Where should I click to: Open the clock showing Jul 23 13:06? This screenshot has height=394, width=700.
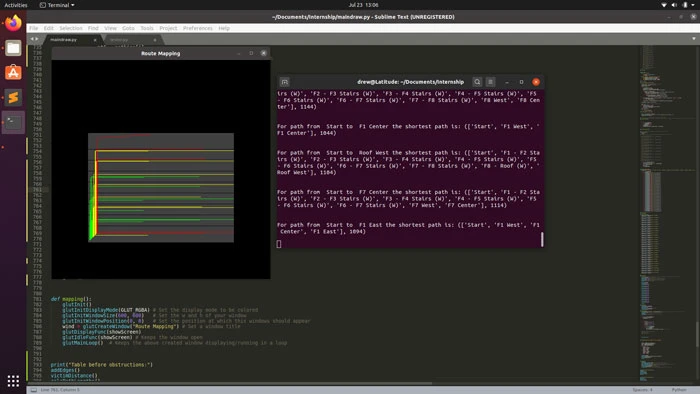pyautogui.click(x=363, y=5)
